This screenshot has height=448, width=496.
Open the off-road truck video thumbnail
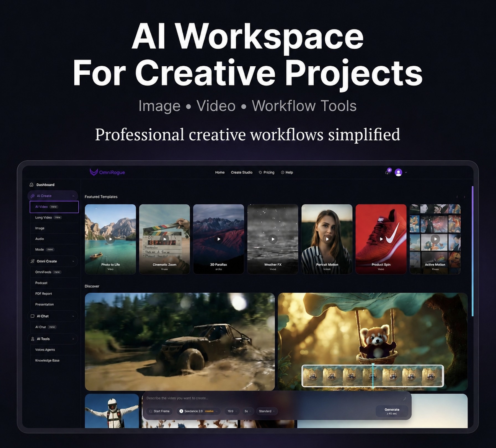click(x=180, y=342)
